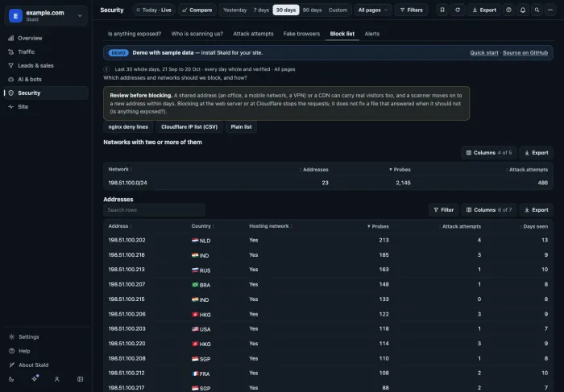Click the AI & bots icon
Screen dimensions: 564x392
point(10,79)
